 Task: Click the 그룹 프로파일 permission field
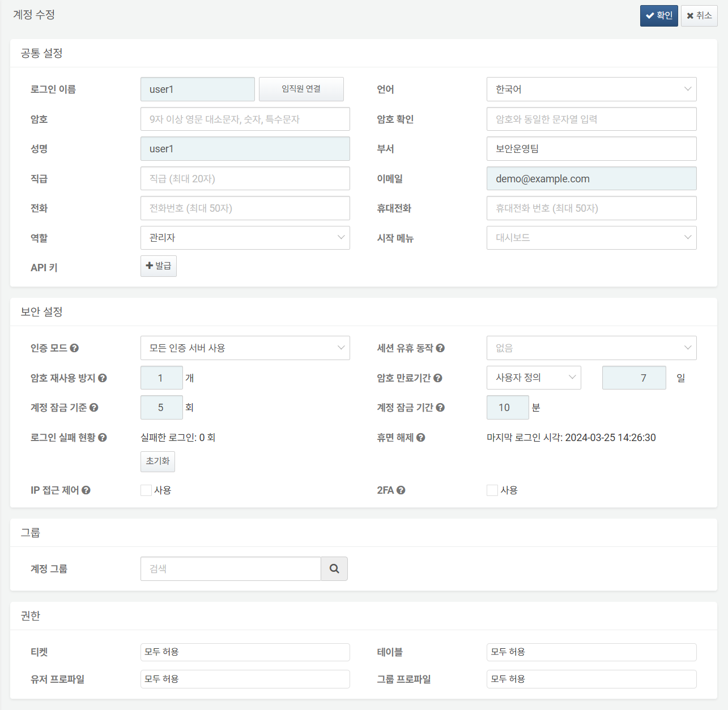pos(591,679)
